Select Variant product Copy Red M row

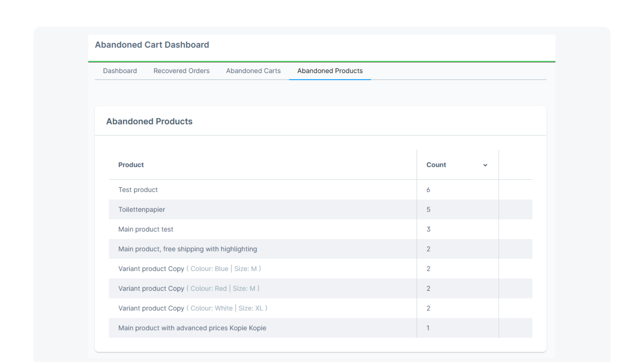pyautogui.click(x=189, y=289)
